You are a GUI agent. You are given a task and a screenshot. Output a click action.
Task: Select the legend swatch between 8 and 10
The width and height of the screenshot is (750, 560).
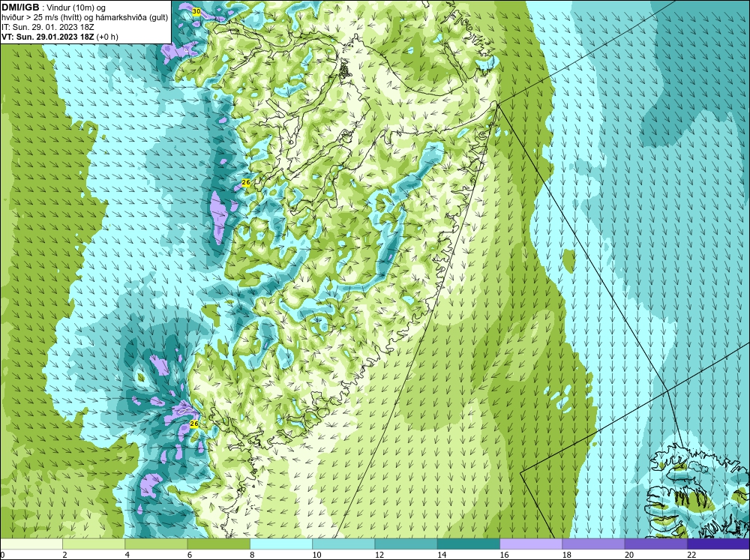tap(281, 544)
